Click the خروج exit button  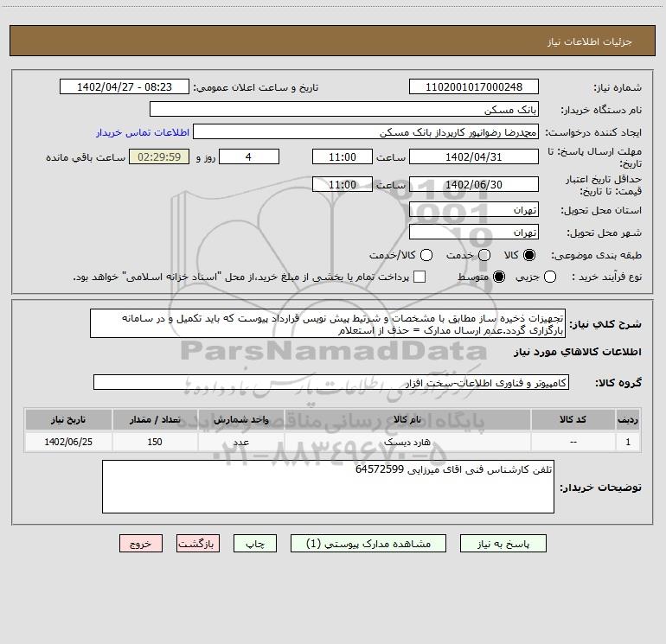click(x=141, y=544)
